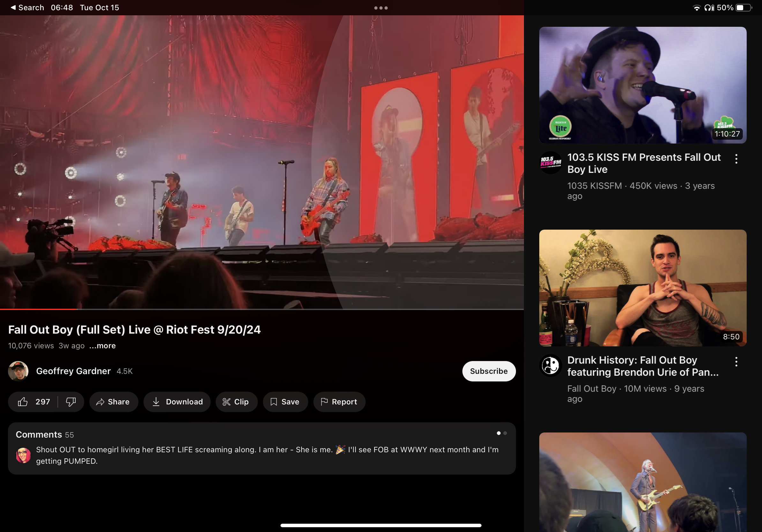Tap the 4.5K subscriber count
762x532 pixels.
[x=125, y=371]
